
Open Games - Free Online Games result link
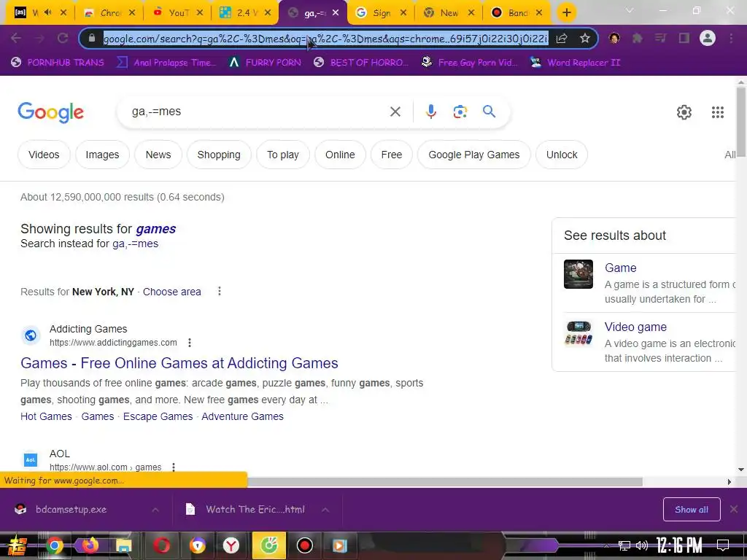click(x=179, y=363)
